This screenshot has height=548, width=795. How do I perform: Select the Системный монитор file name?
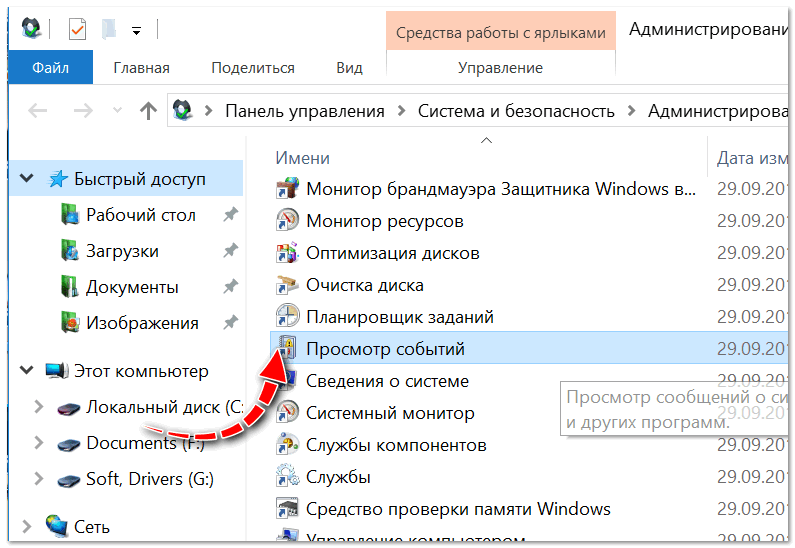390,413
